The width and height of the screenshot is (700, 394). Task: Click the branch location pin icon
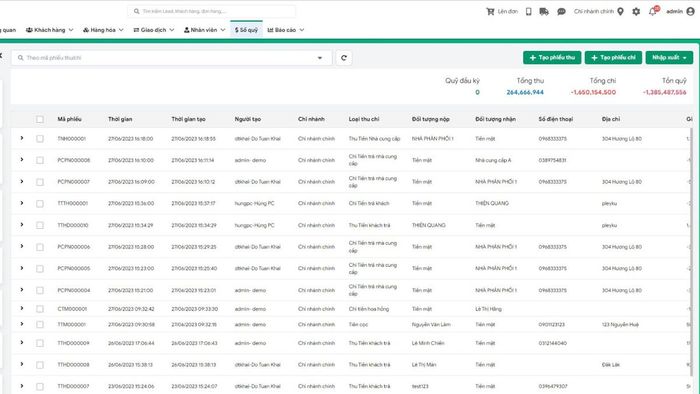(620, 12)
